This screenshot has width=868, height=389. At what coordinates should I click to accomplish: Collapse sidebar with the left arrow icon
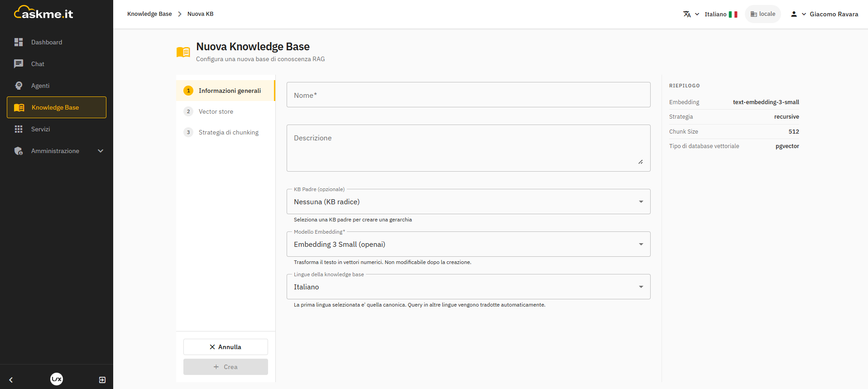point(11,380)
